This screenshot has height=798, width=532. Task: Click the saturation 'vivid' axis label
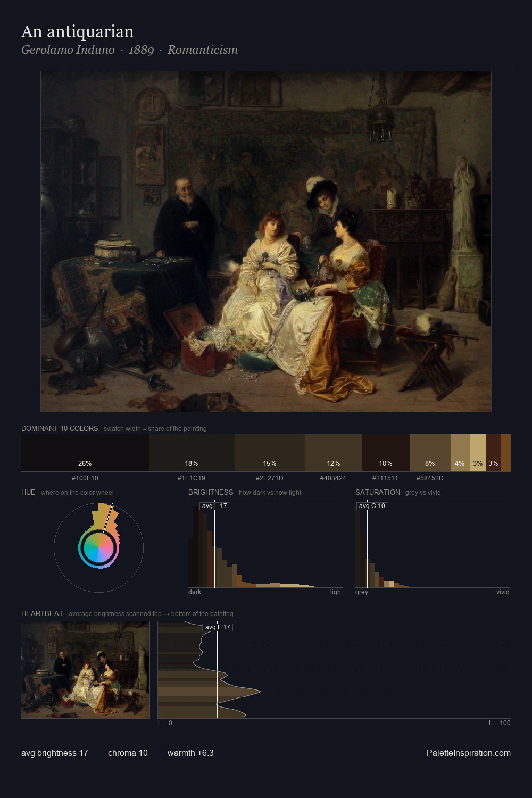tap(503, 592)
